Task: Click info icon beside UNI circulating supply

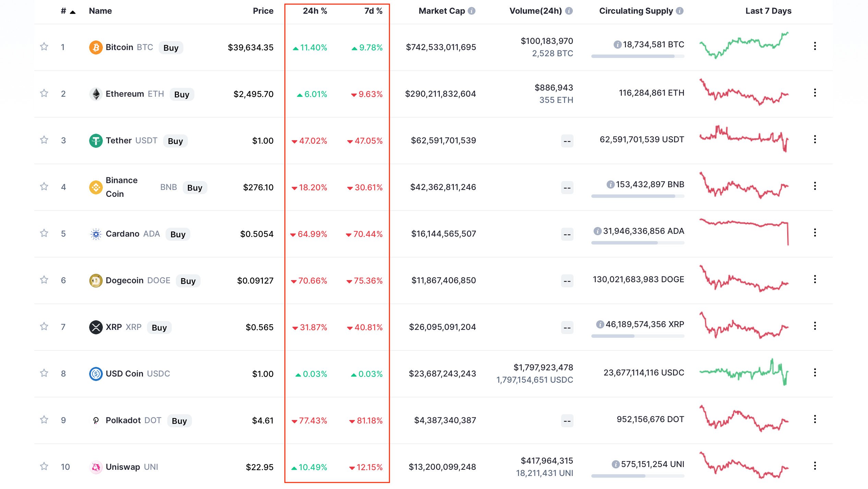Action: tap(616, 464)
